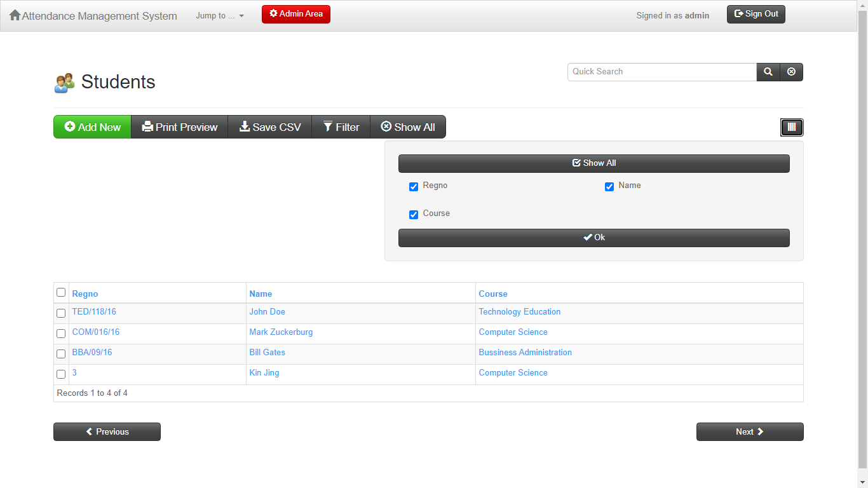This screenshot has height=488, width=868.
Task: Open the Students home icon
Action: tap(64, 81)
